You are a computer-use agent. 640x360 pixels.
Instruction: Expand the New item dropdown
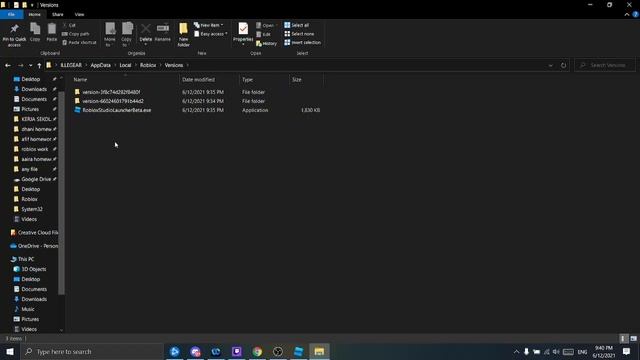pos(209,25)
